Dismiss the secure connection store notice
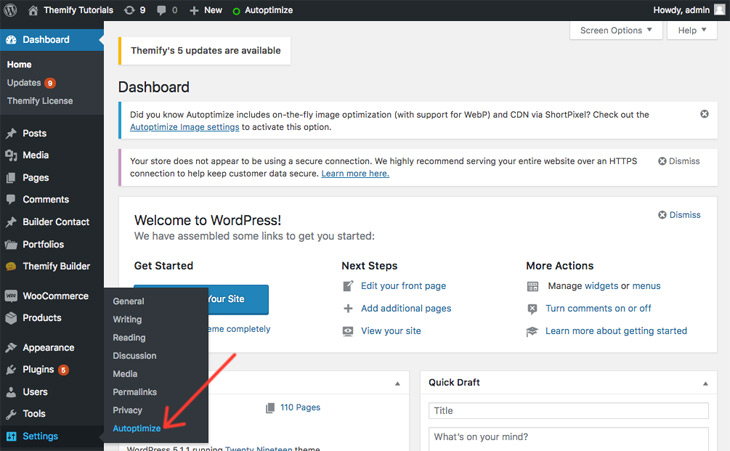730x451 pixels. [x=679, y=161]
